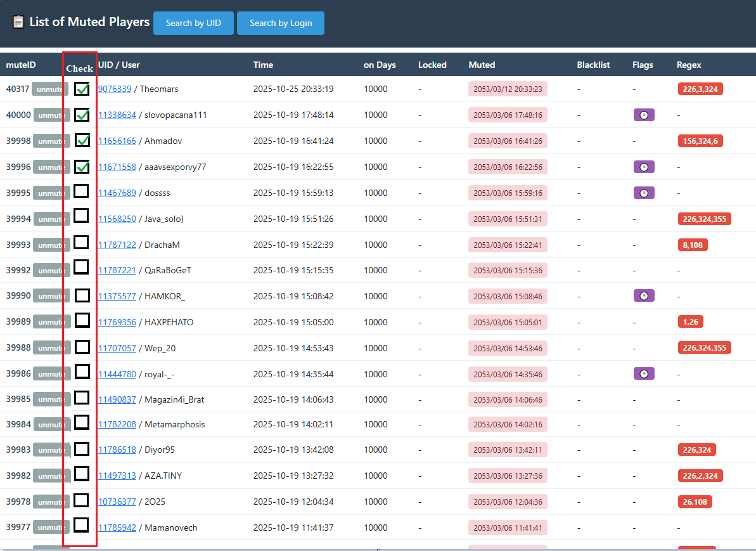Click the Regex column header
This screenshot has width=756, height=551.
(688, 65)
